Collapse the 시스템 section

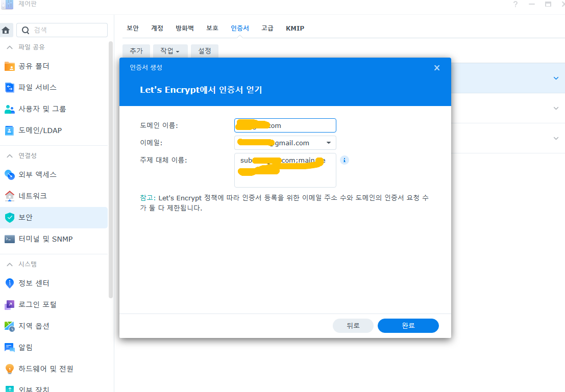(10, 264)
